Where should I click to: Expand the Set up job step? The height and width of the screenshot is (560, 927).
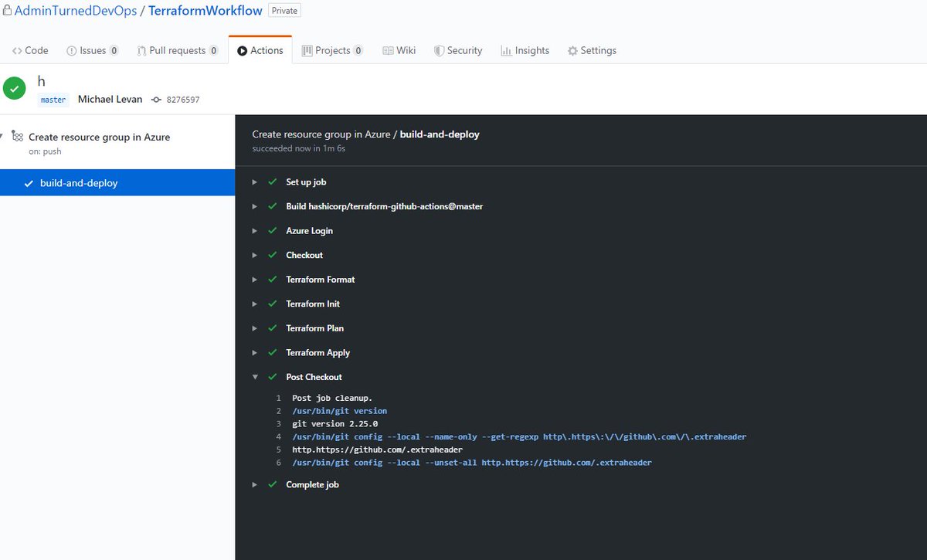tap(255, 182)
